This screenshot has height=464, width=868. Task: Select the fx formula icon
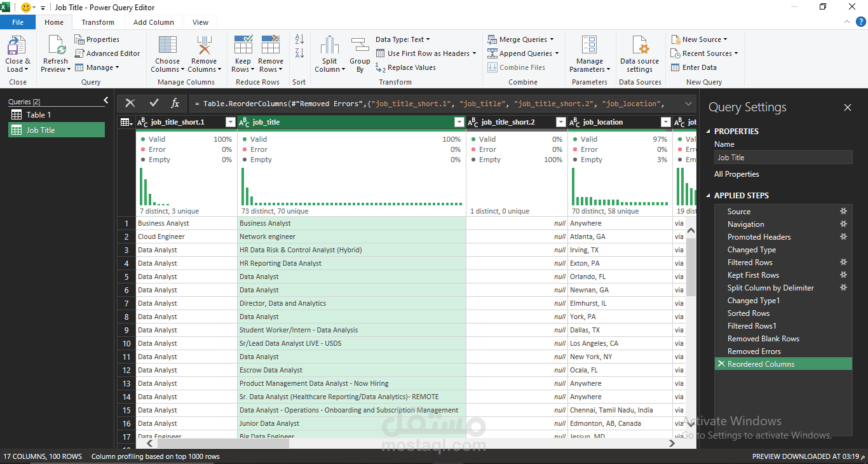pos(175,103)
